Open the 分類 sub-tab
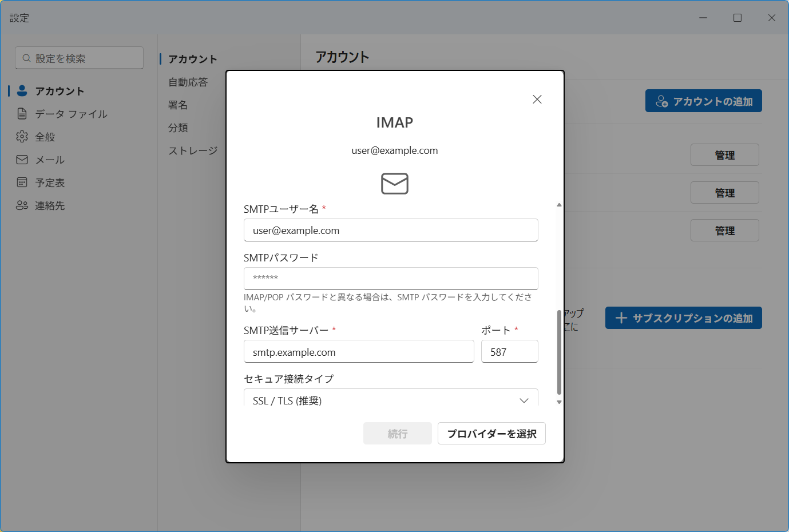Screen dimensions: 789x532 click(x=178, y=128)
